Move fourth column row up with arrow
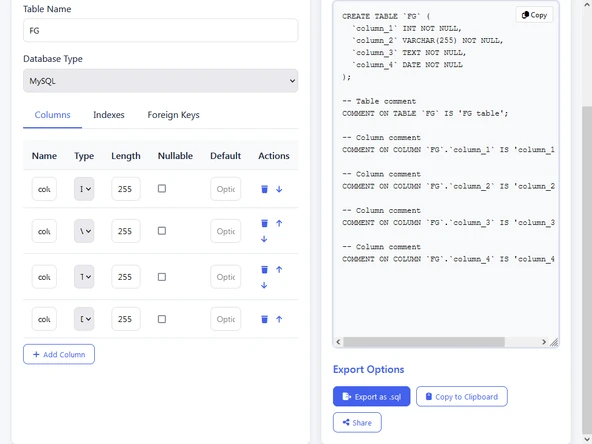This screenshot has width=592, height=444. click(x=279, y=319)
